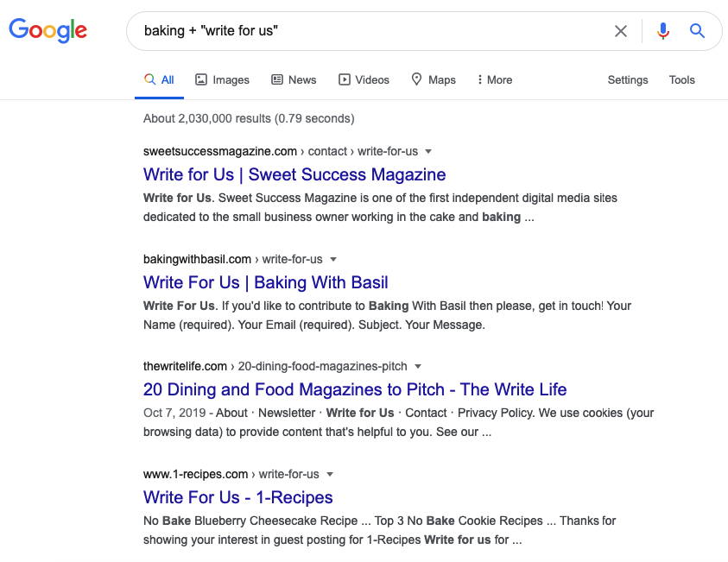This screenshot has width=728, height=562.
Task: Open the News results tab
Action: (x=294, y=79)
